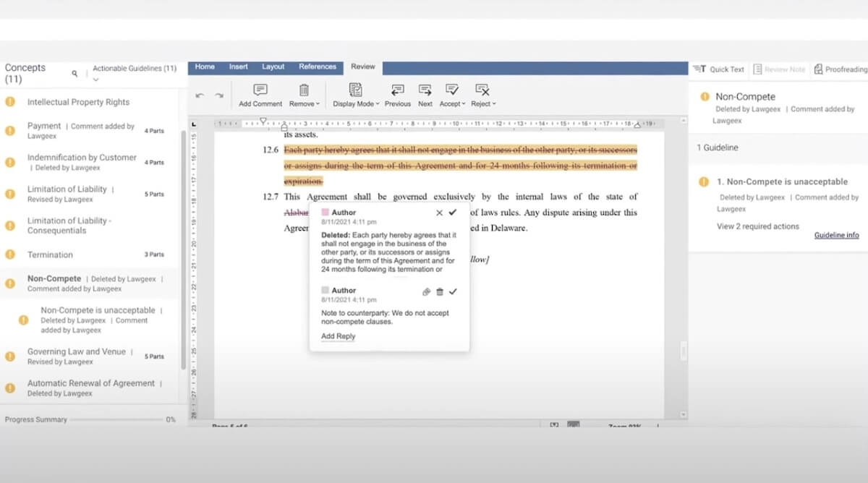Click the Redo arrow icon
The height and width of the screenshot is (483, 868).
point(218,95)
